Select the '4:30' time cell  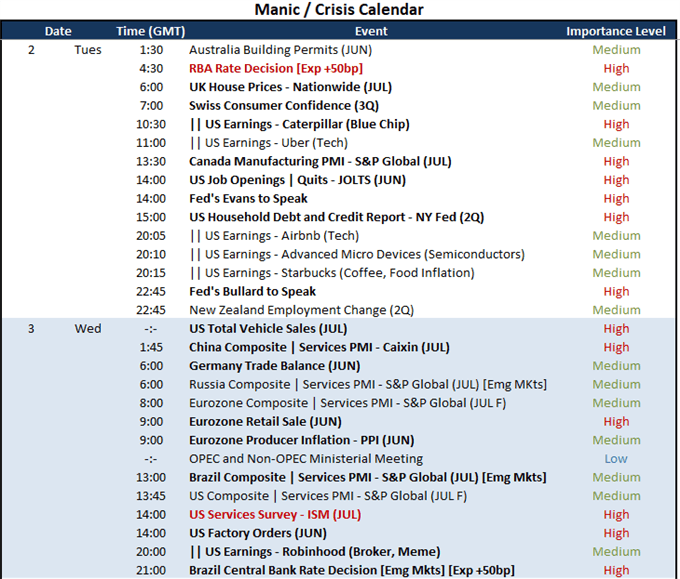coord(151,69)
